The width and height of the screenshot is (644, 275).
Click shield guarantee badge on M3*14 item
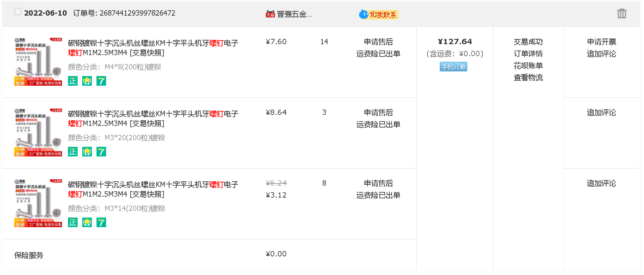coord(87,223)
